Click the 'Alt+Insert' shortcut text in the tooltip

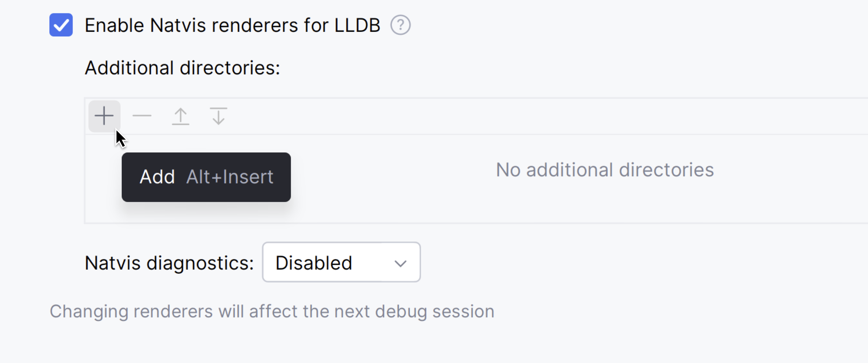point(230,177)
